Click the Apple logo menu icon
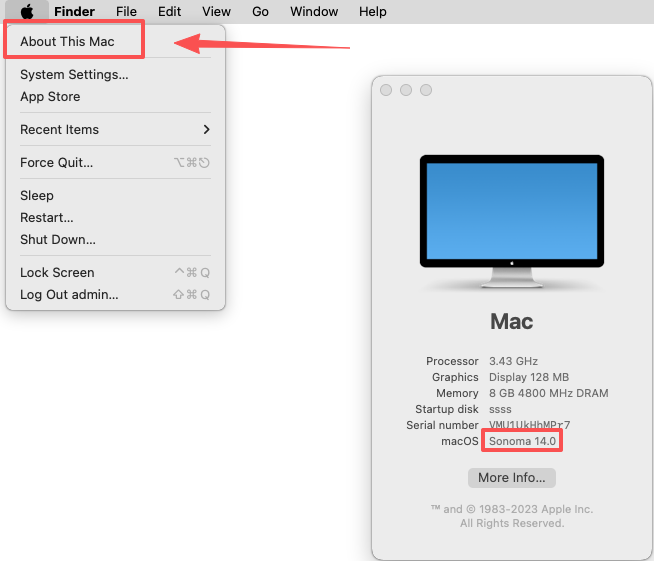The width and height of the screenshot is (654, 561). click(x=27, y=11)
